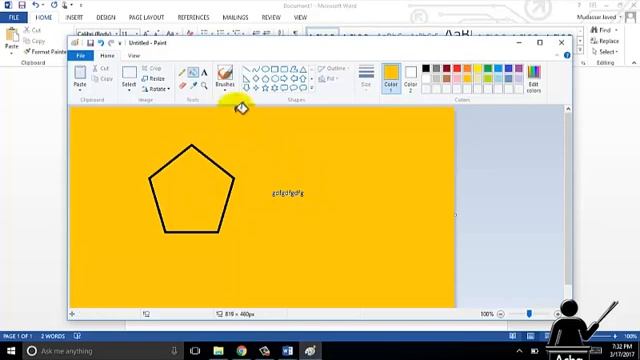640x360 pixels.
Task: Pick the green color swatch
Action: pos(488,69)
